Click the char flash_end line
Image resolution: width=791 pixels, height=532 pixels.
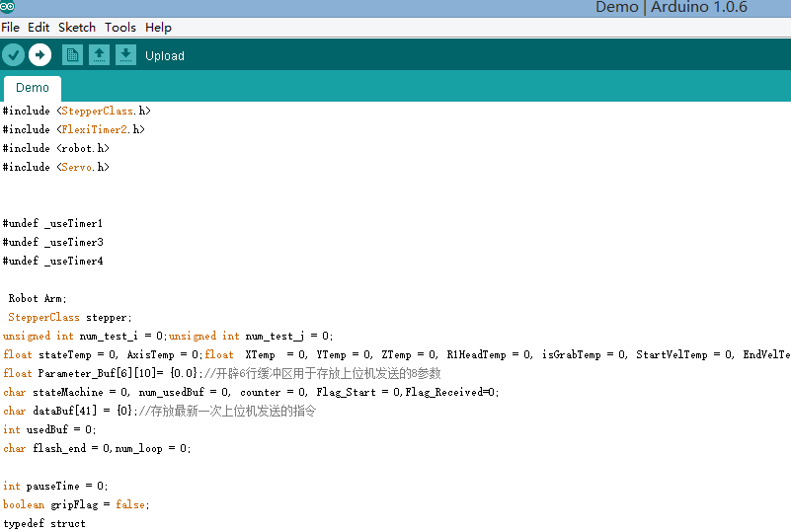pyautogui.click(x=97, y=448)
